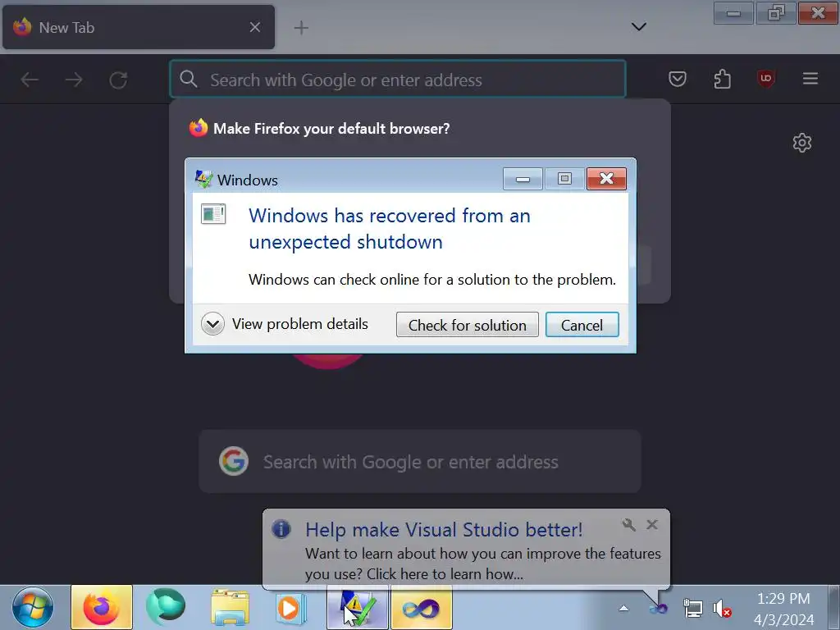Click the plus to open new tab
The height and width of the screenshot is (630, 840).
[301, 27]
